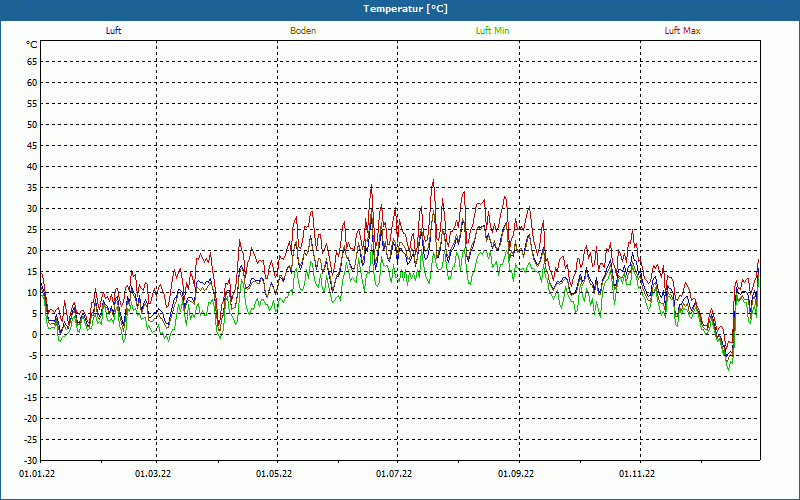Toggle the Luft Min legend entry
Viewport: 800px width, 500px height.
point(492,31)
